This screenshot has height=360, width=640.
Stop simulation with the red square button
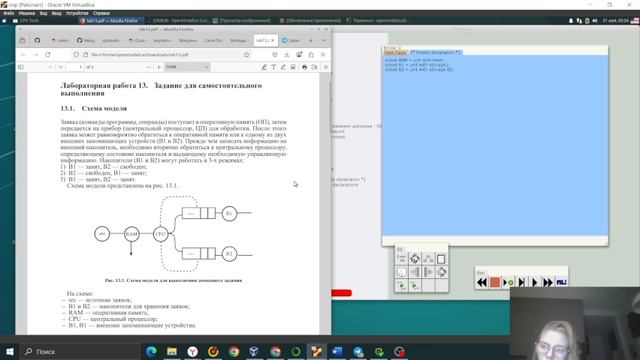[x=495, y=282]
